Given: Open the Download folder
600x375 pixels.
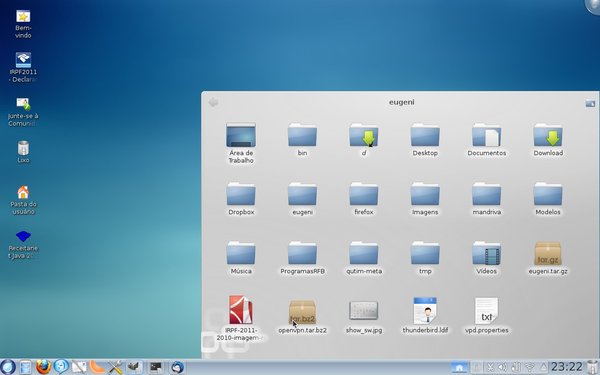Looking at the screenshot, I should pos(548,140).
